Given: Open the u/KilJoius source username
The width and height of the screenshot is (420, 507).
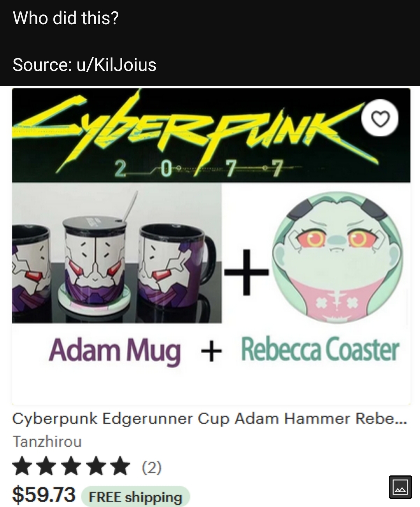Looking at the screenshot, I should point(116,64).
